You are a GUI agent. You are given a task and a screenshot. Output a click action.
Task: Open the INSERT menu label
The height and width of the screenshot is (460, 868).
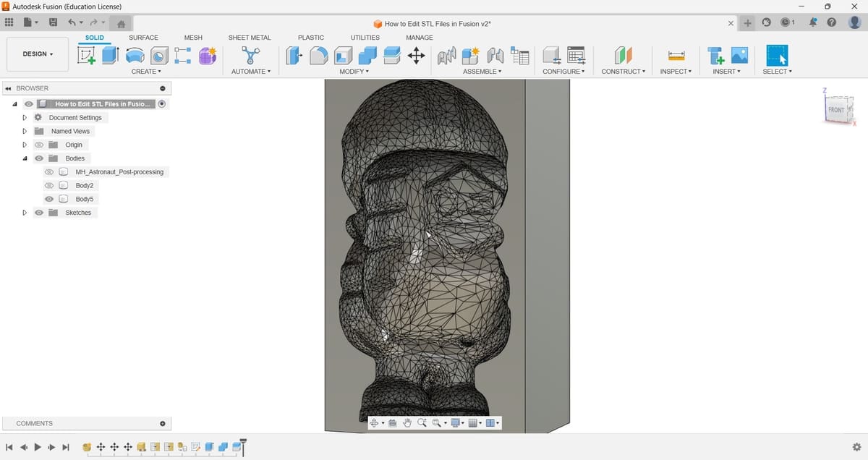pyautogui.click(x=726, y=72)
